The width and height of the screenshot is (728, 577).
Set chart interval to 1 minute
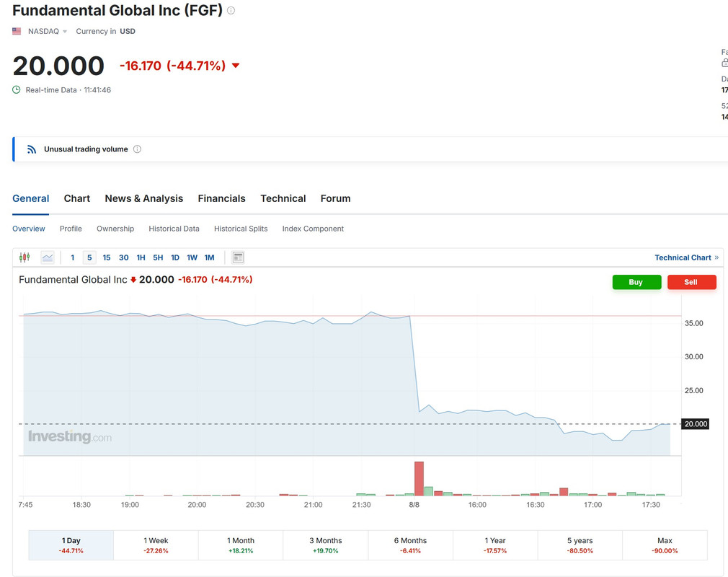(72, 257)
